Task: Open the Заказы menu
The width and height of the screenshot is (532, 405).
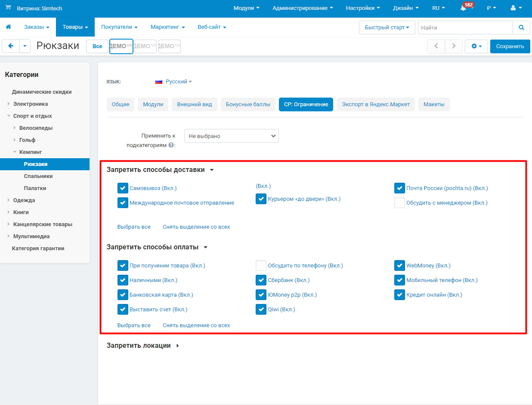Action: click(x=37, y=27)
